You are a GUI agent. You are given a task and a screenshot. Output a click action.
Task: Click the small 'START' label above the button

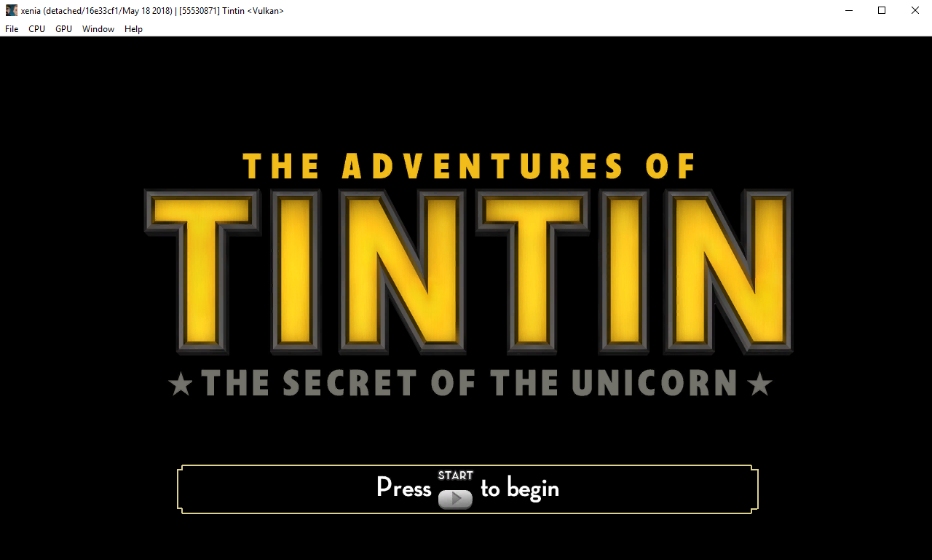456,475
